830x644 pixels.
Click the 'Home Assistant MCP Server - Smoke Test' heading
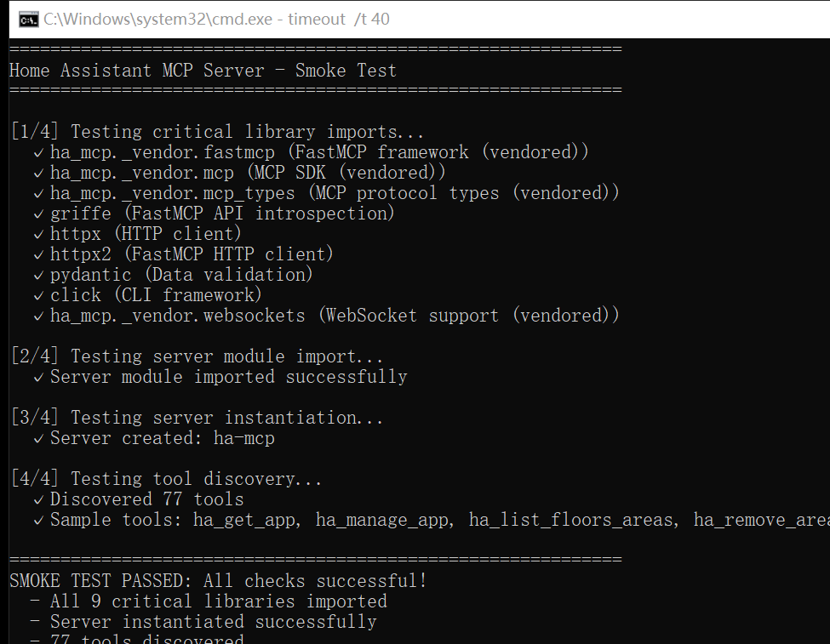click(203, 71)
